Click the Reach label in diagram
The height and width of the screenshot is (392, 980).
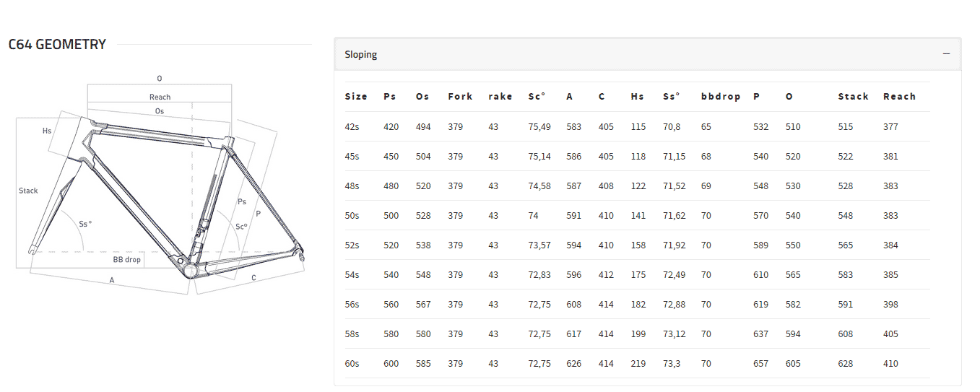[x=160, y=97]
